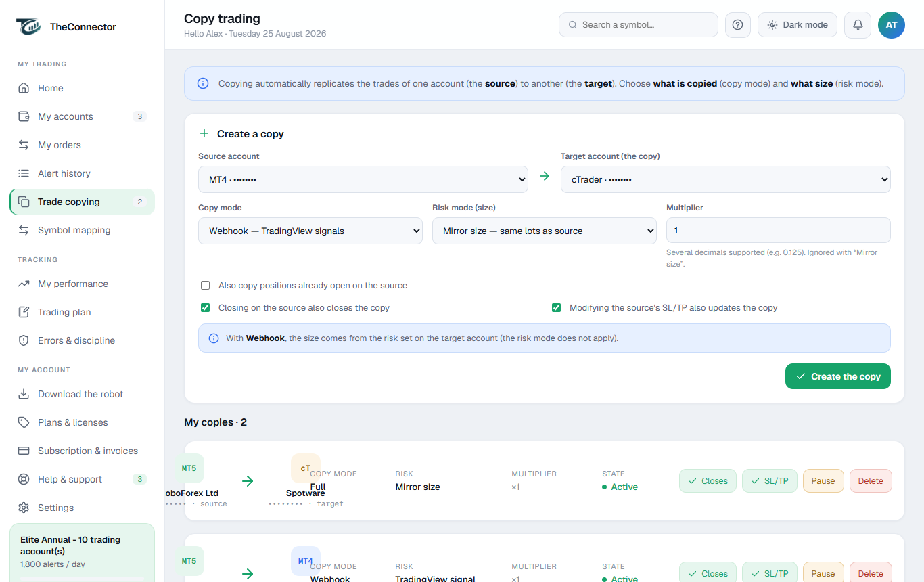Click My performance chart icon
924x582 pixels.
(x=24, y=284)
